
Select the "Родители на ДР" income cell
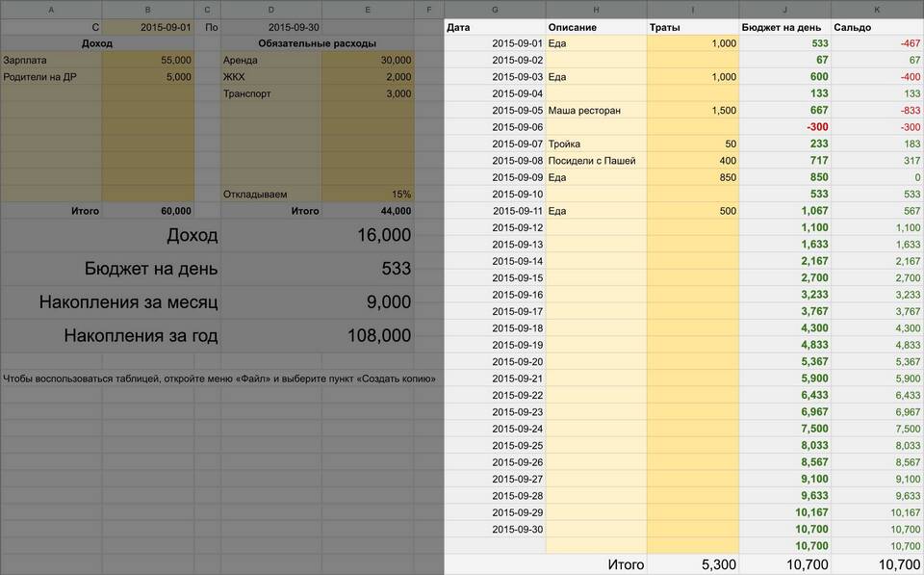coord(51,77)
